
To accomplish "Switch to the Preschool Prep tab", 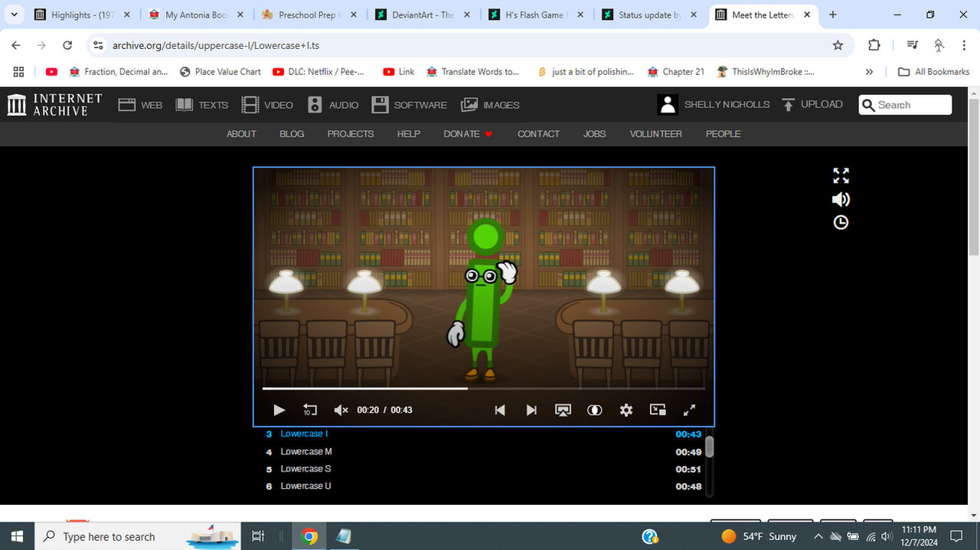I will [309, 15].
